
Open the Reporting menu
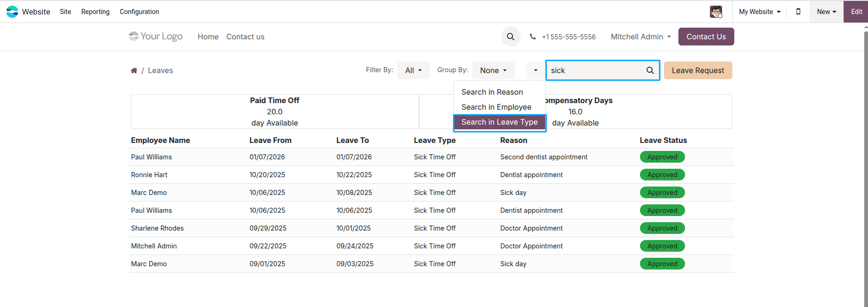click(x=95, y=12)
